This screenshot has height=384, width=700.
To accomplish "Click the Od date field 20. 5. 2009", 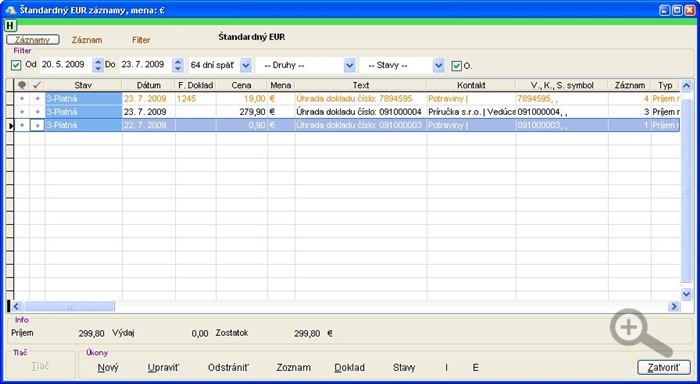I will pos(66,65).
